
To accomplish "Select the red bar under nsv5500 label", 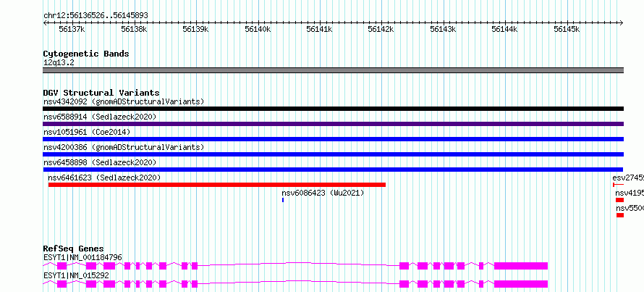I will 620,215.
